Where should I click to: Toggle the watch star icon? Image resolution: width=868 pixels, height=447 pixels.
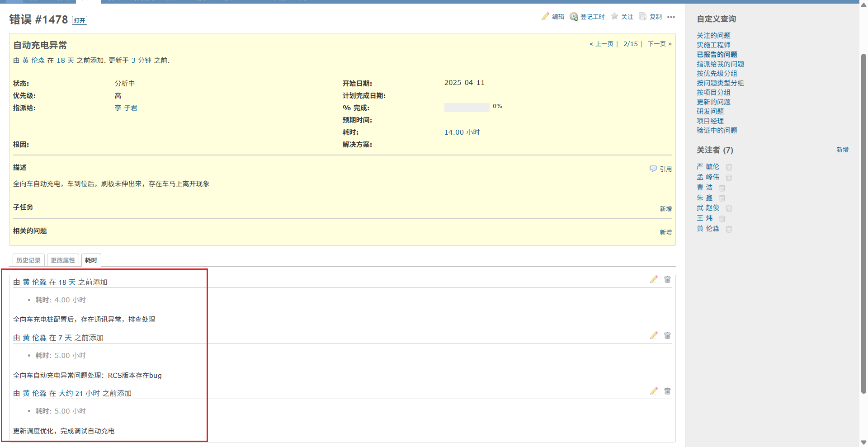pos(614,16)
